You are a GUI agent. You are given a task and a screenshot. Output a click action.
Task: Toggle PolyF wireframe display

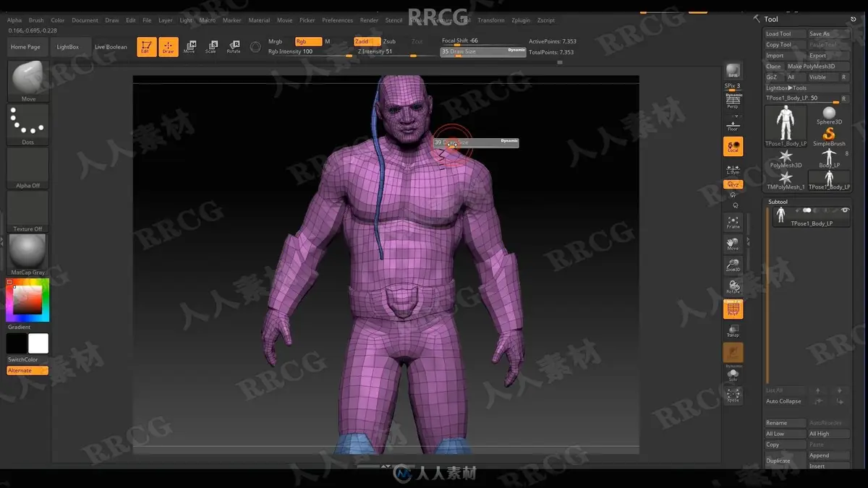tap(733, 309)
